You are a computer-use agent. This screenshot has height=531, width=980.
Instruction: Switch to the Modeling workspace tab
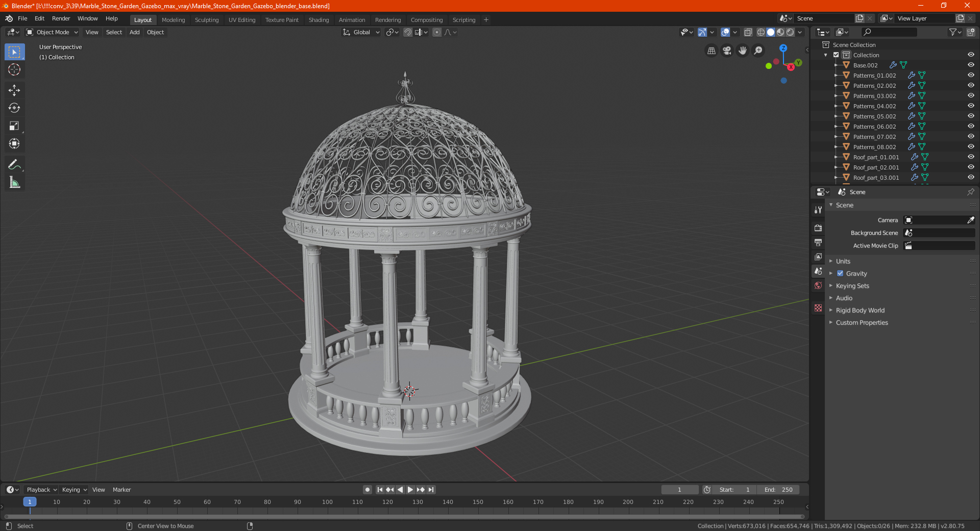point(173,20)
